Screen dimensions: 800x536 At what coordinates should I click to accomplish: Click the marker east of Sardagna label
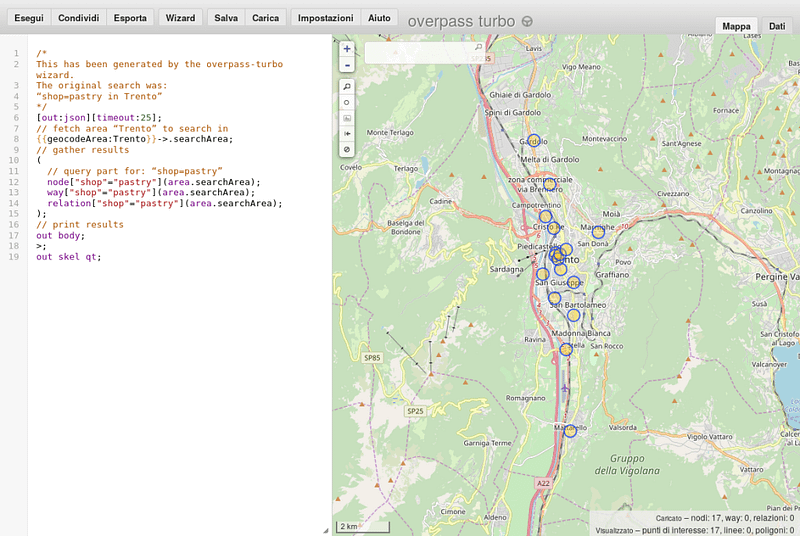[x=543, y=274]
